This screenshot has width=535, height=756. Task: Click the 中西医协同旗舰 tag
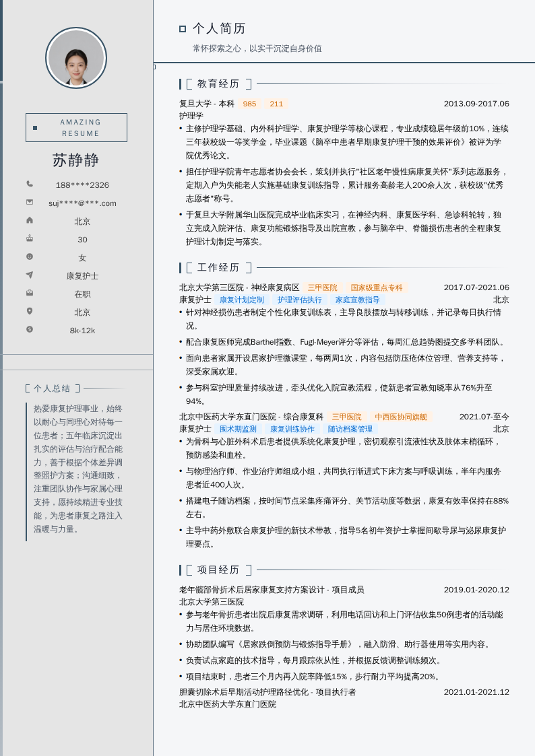tap(401, 417)
